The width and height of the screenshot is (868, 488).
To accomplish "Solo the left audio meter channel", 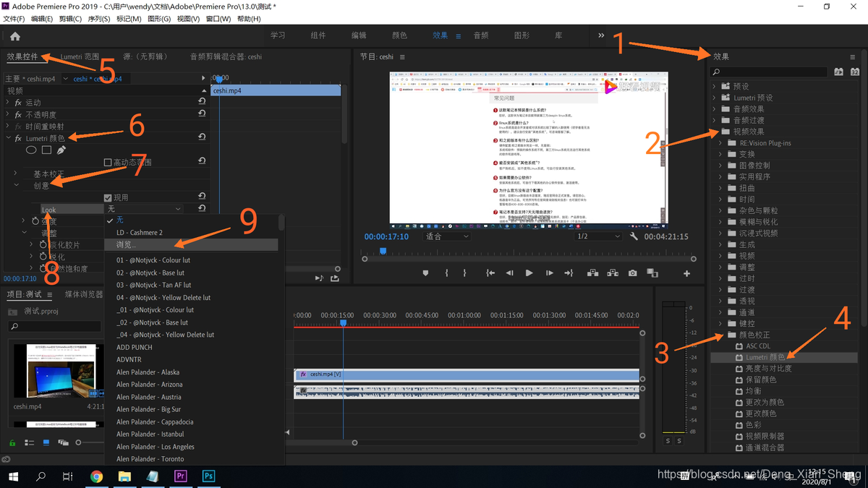I will point(668,441).
